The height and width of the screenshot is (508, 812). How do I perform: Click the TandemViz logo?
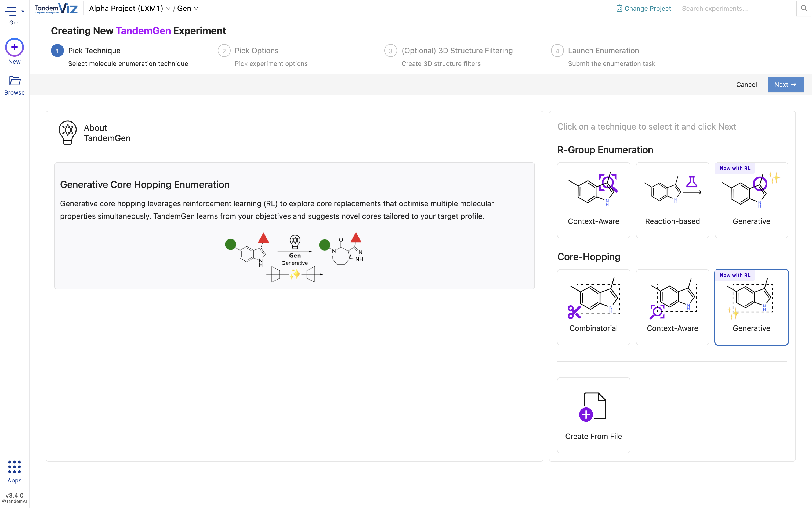(x=56, y=8)
